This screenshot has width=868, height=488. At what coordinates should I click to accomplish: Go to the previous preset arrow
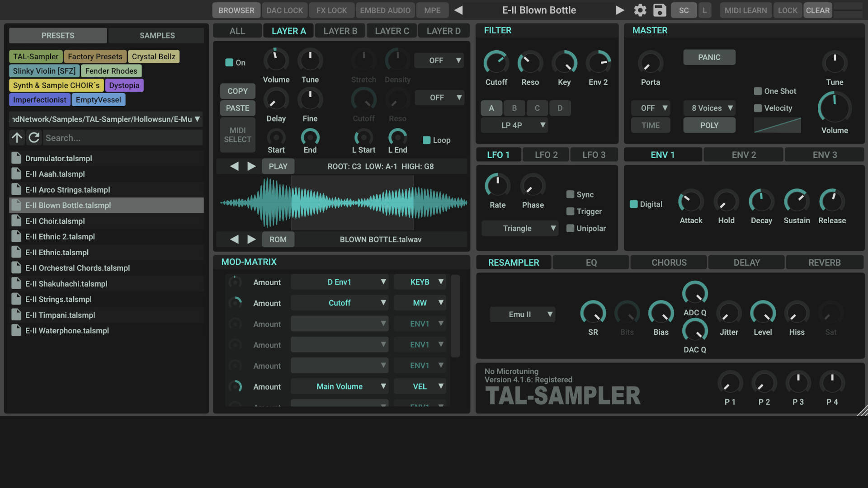pos(458,10)
